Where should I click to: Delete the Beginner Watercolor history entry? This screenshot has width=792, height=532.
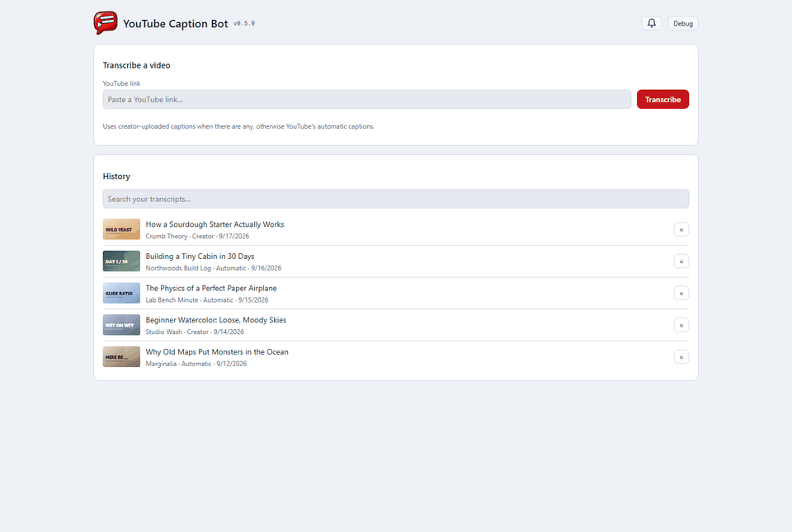tap(681, 325)
